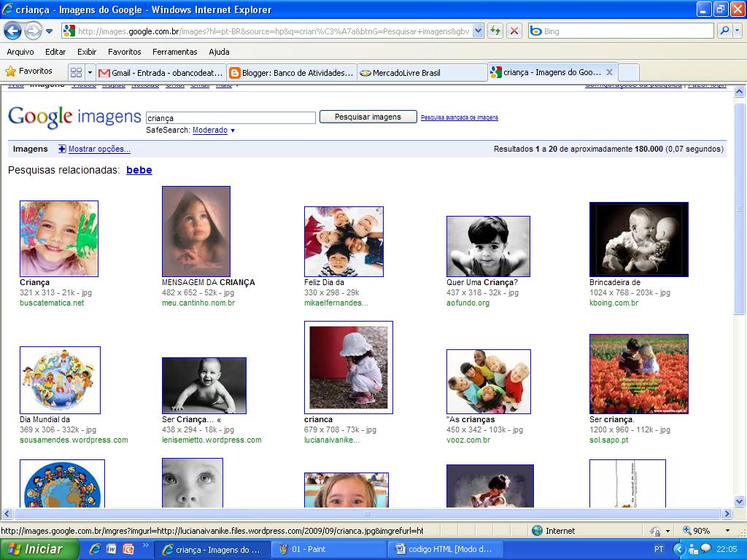Open a new blank tab
This screenshot has width=747, height=560.
(x=628, y=73)
